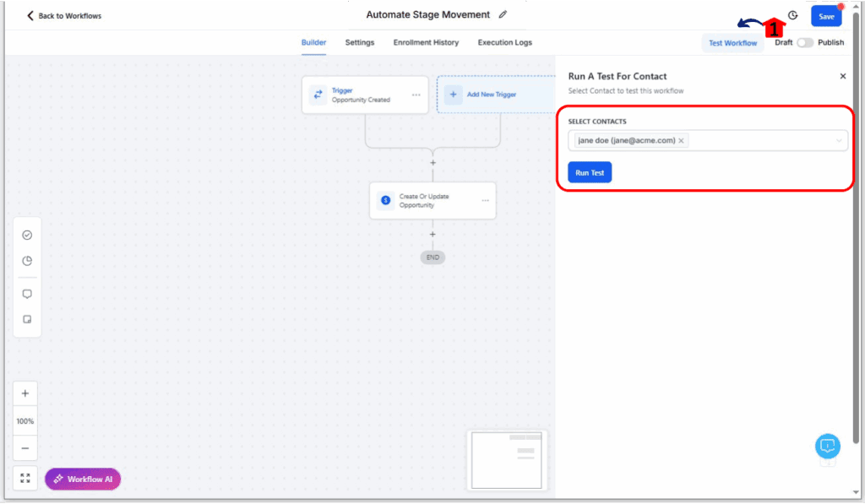Screen dimensions: 865x504
Task: Open the pie chart stats icon
Action: pyautogui.click(x=27, y=261)
